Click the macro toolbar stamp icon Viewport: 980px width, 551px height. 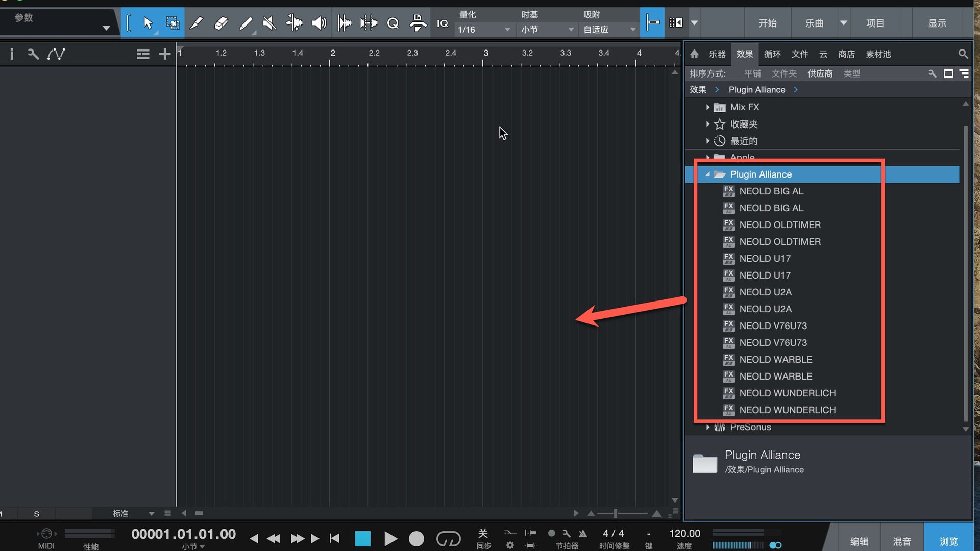[x=418, y=23]
